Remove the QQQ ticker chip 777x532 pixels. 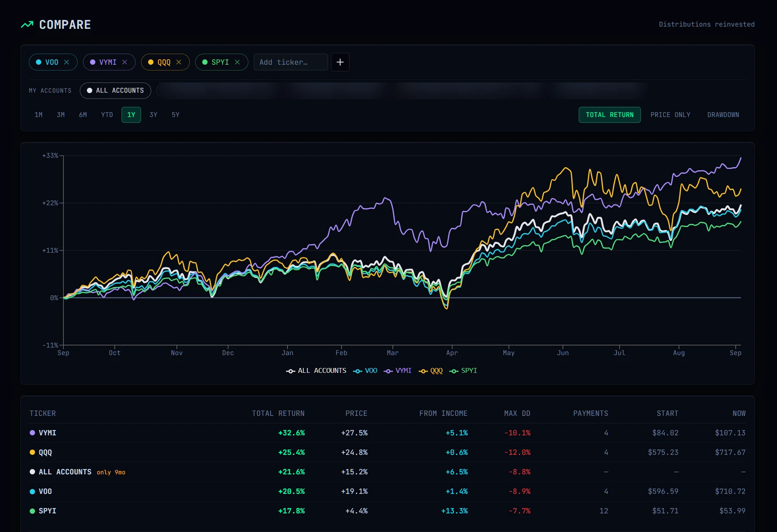pos(179,62)
